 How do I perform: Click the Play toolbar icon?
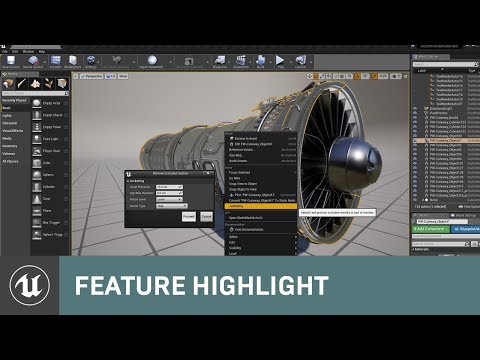coord(280,60)
